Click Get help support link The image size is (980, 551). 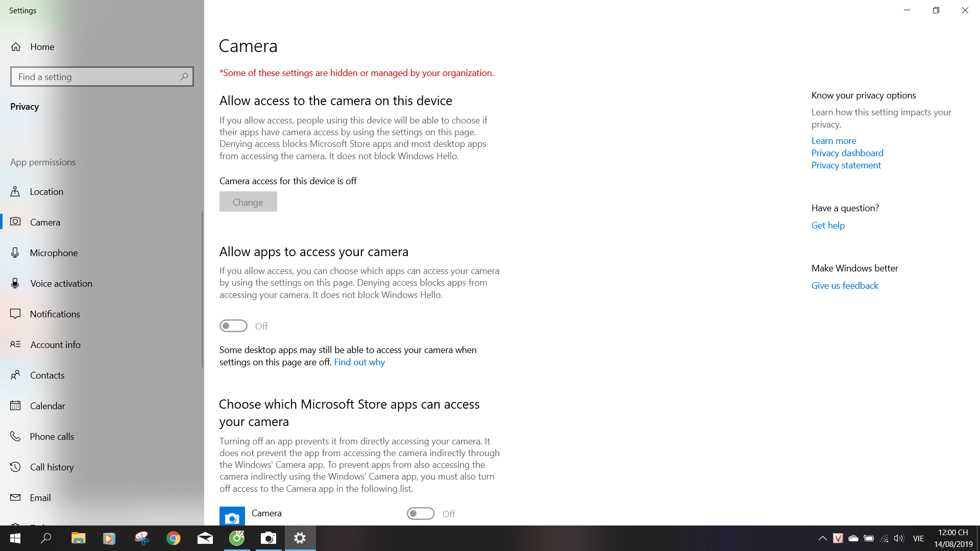coord(827,226)
